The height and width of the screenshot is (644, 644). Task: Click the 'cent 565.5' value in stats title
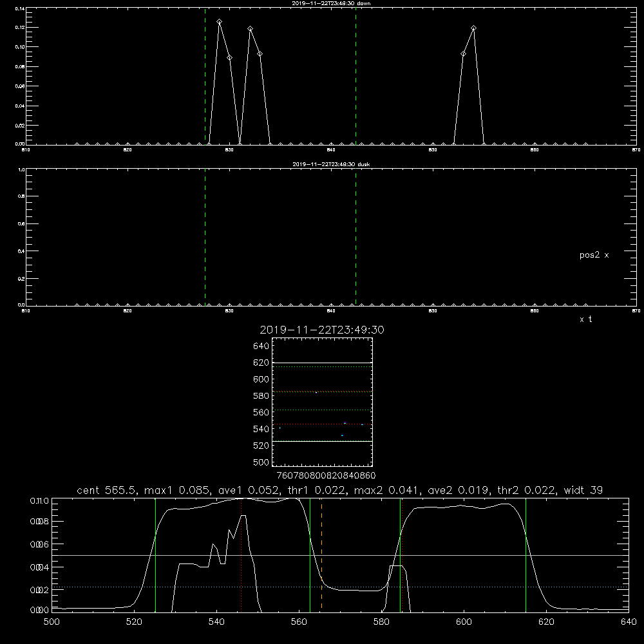coord(105,490)
